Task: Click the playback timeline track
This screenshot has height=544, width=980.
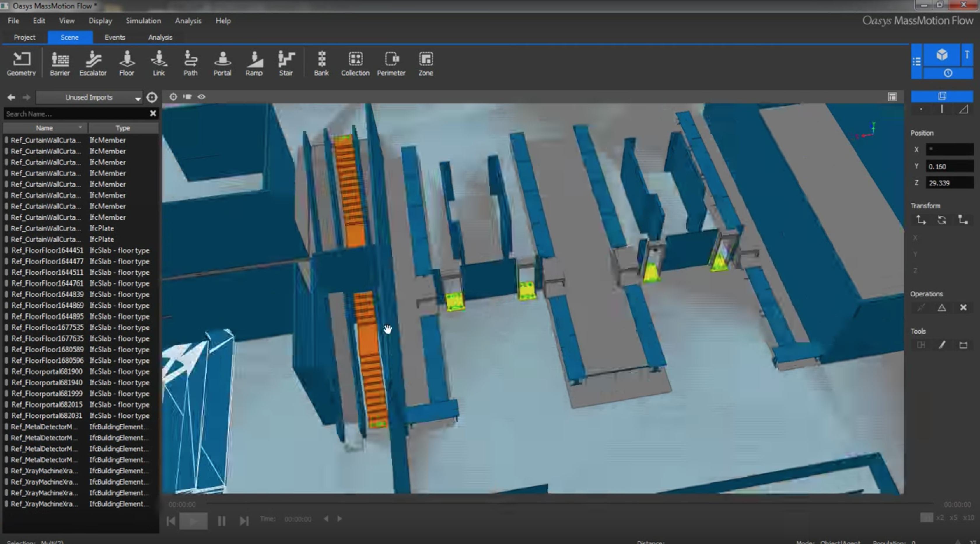Action: [570, 503]
